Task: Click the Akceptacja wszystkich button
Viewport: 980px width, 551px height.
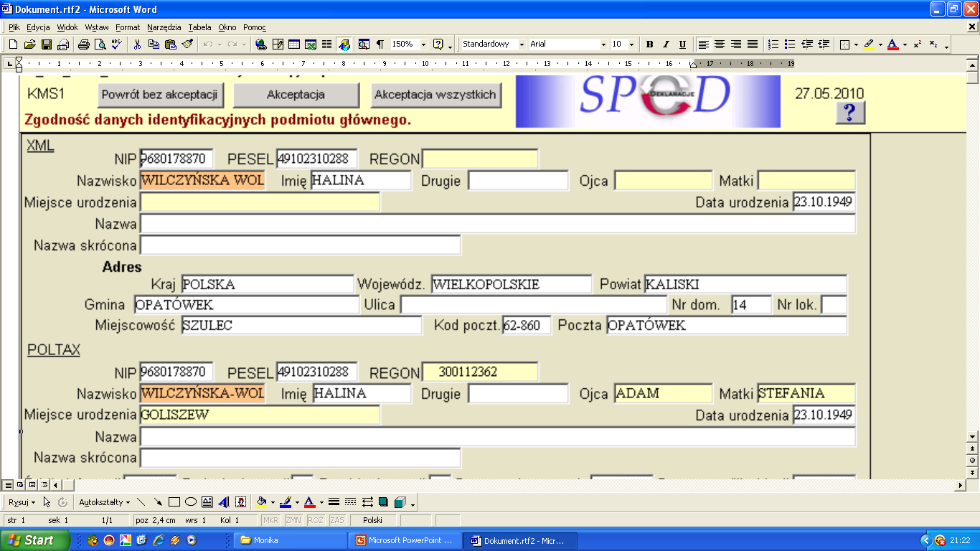Action: pyautogui.click(x=435, y=95)
